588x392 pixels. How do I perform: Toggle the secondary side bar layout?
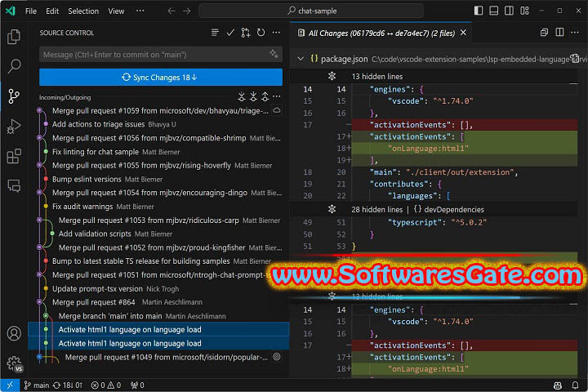[509, 11]
